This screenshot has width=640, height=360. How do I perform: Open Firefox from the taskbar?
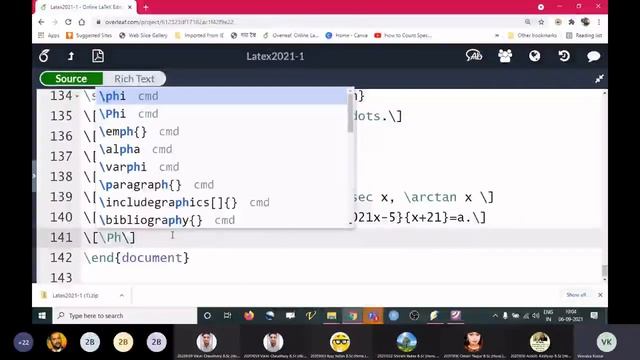pyautogui.click(x=249, y=316)
